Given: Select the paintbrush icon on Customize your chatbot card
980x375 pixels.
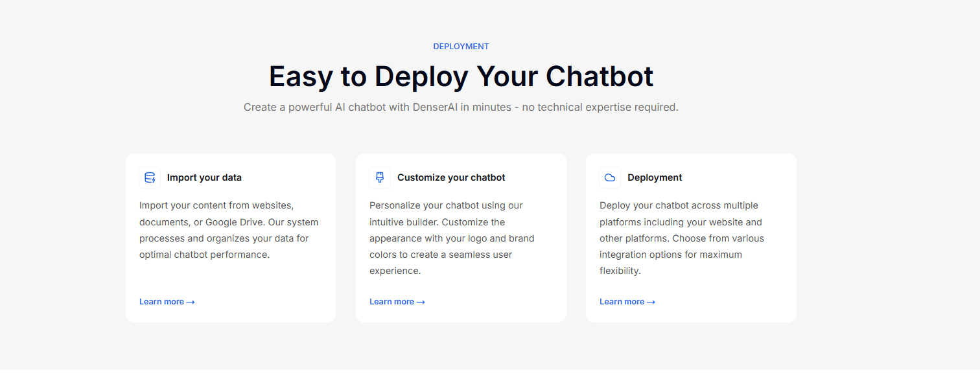Looking at the screenshot, I should point(379,177).
